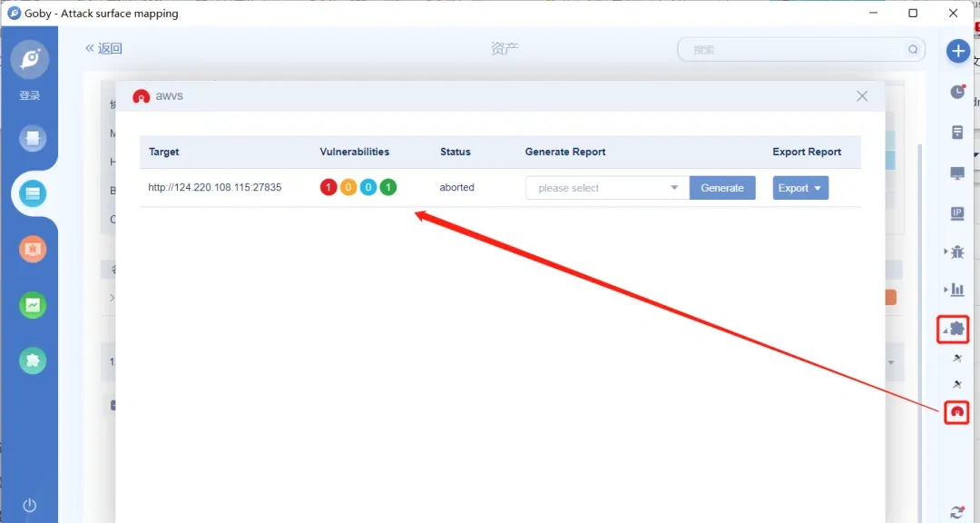Open the document list icon in right toolbar
Screen dimensions: 980x523
(957, 132)
